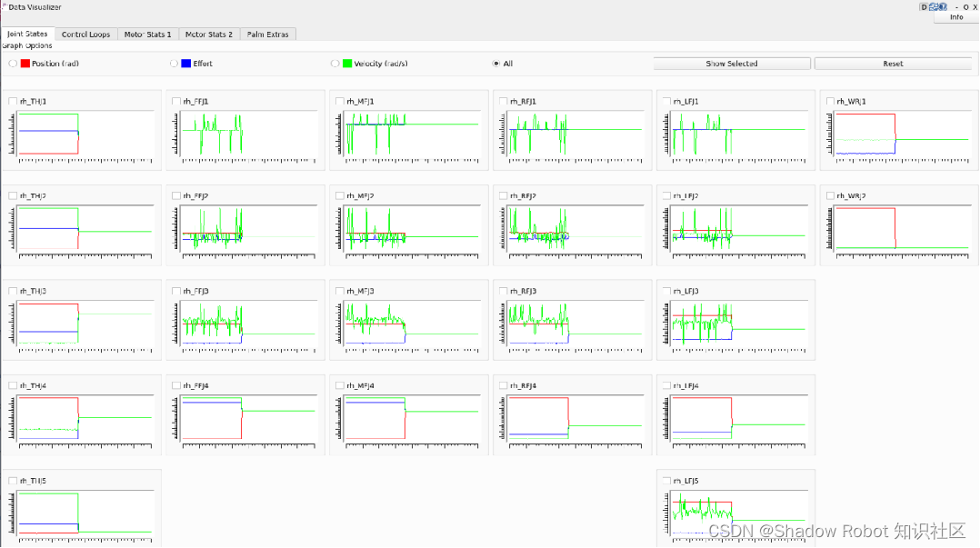Click the Info button
Viewport: 980px width, 548px height.
pyautogui.click(x=956, y=17)
